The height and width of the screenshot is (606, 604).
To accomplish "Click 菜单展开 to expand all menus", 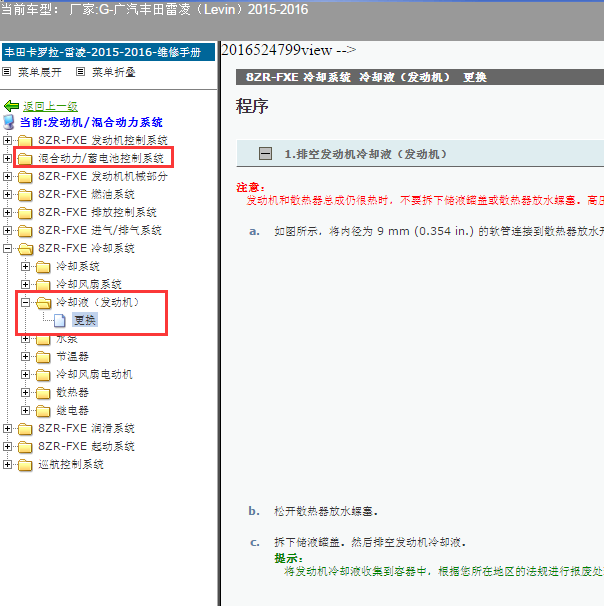I will coord(40,72).
